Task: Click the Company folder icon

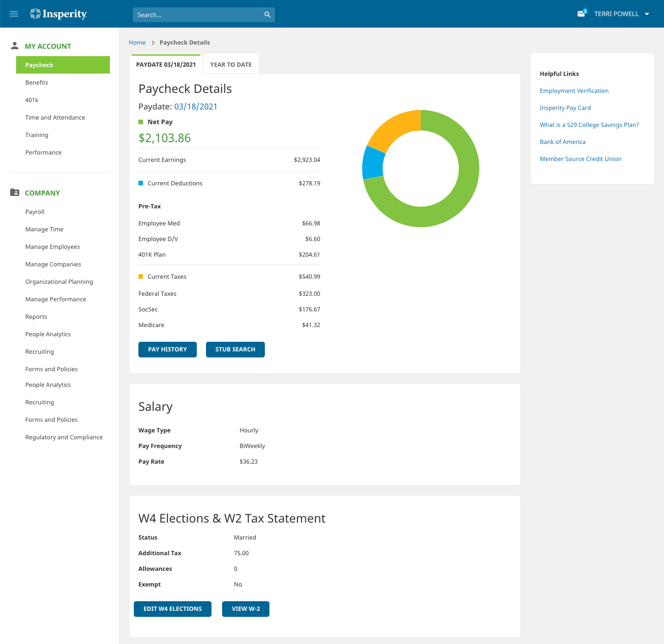Action: 14,192
